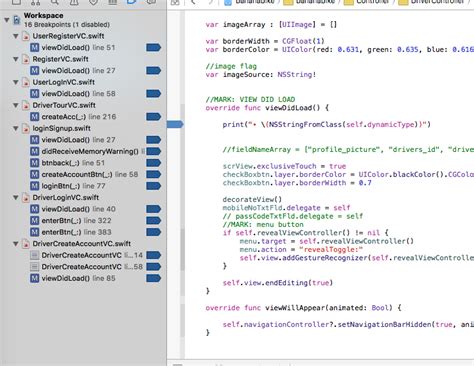Click the DriverLoginVC.swift file icon
474x366 pixels.
click(26, 198)
